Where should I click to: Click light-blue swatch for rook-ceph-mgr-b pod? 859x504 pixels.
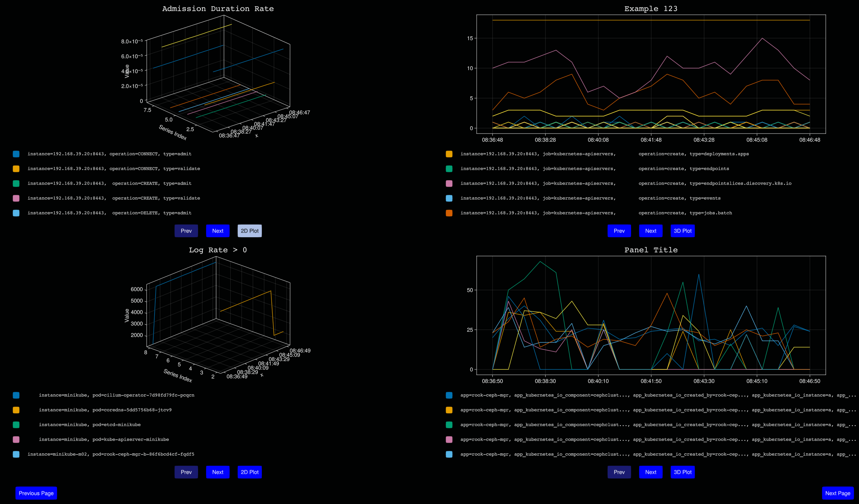(x=16, y=454)
